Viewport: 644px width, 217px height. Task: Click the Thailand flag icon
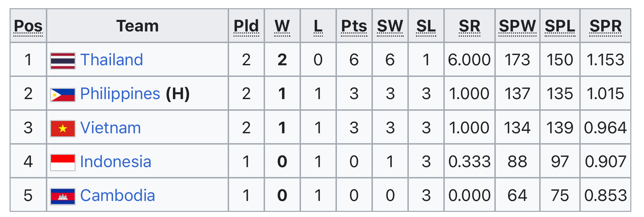pyautogui.click(x=63, y=61)
